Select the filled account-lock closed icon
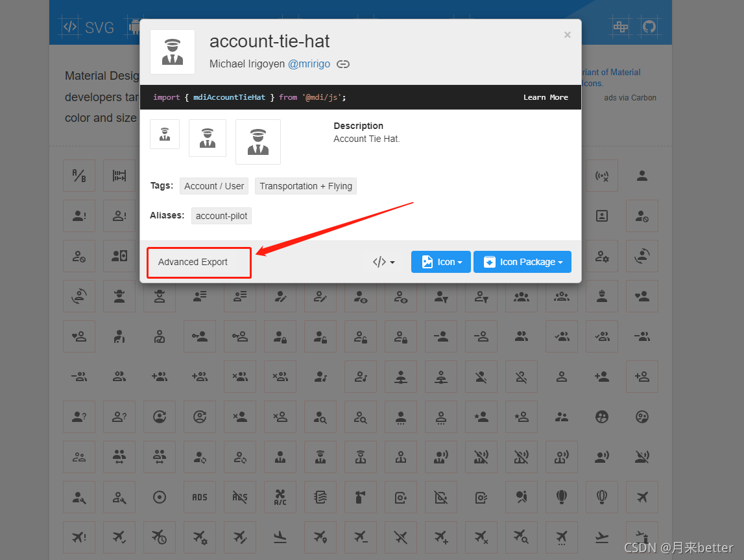744x560 pixels. (x=280, y=336)
